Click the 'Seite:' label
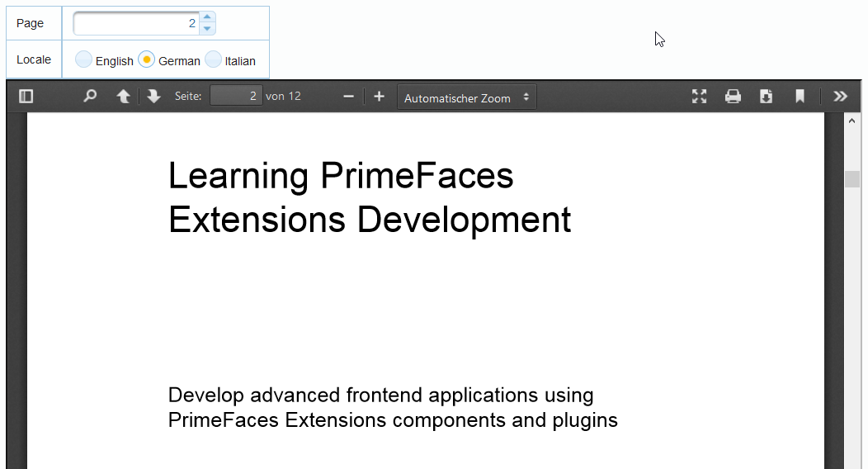 (x=188, y=97)
